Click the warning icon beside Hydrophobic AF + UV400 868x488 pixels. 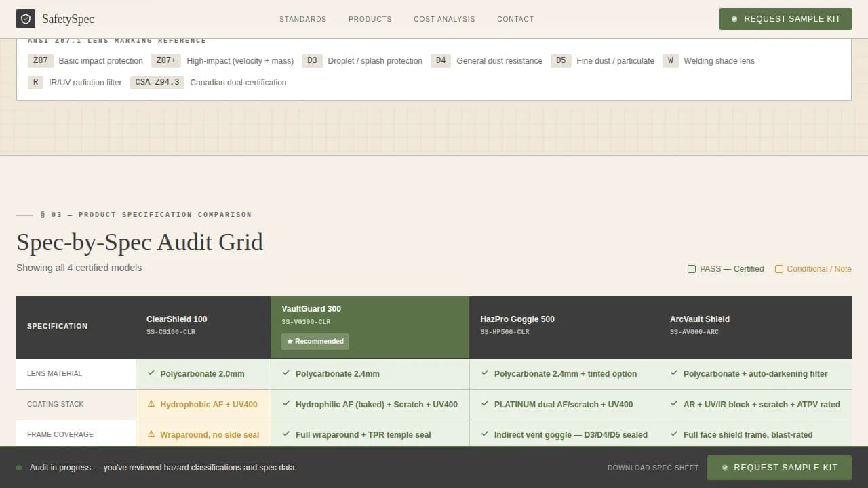[151, 404]
